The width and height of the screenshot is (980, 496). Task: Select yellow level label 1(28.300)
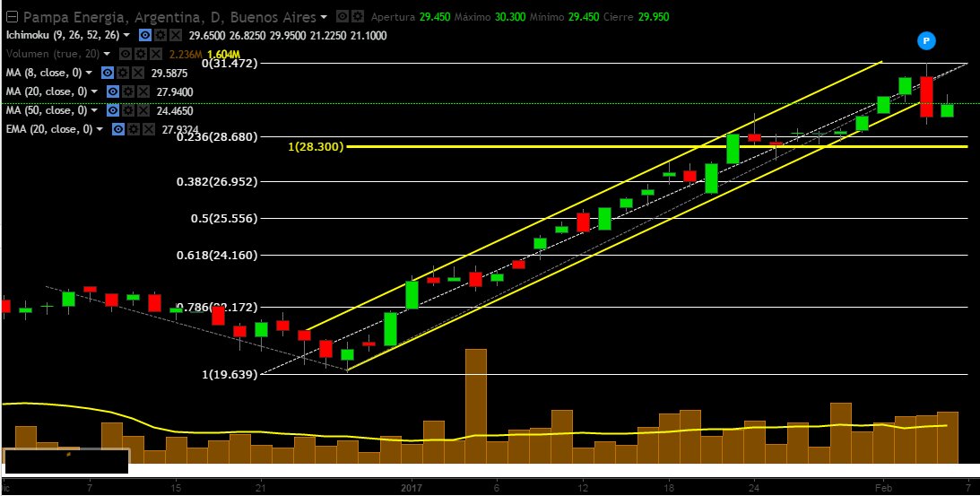pyautogui.click(x=316, y=147)
